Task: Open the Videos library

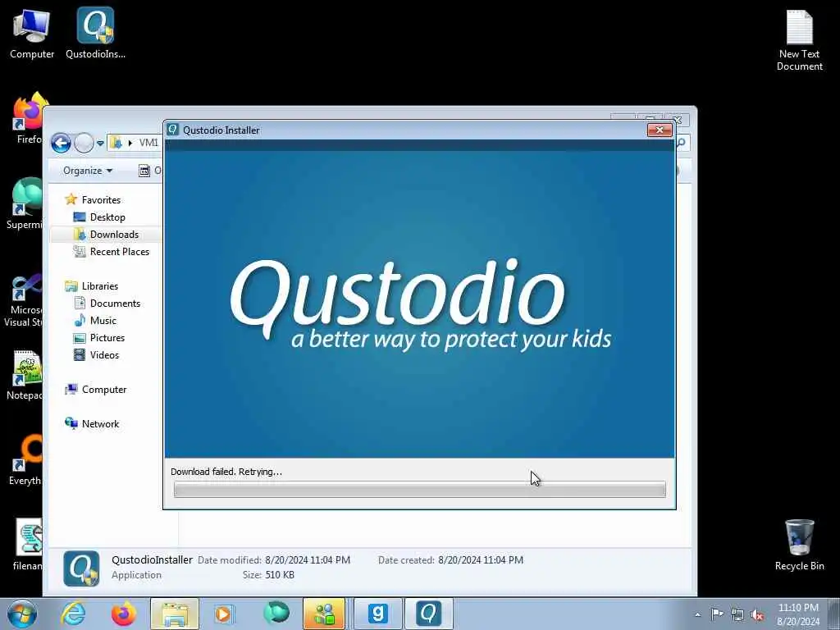Action: [x=104, y=354]
